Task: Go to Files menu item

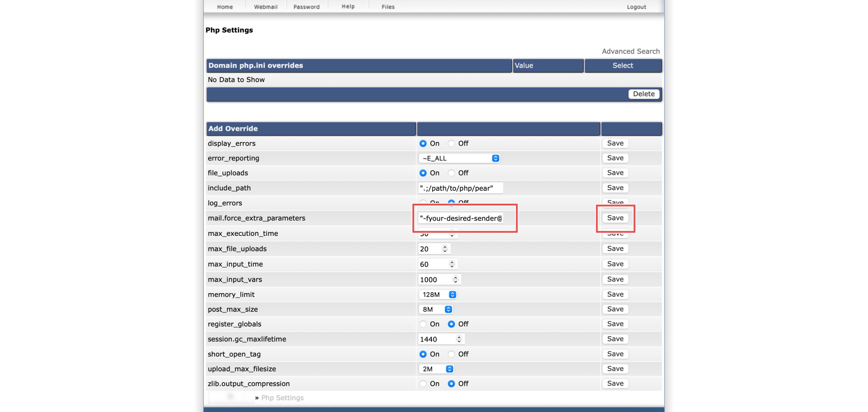Action: coord(388,7)
